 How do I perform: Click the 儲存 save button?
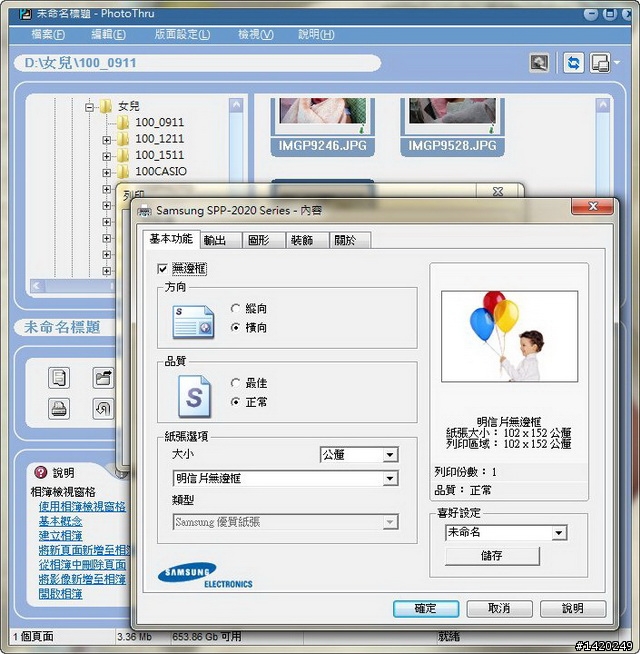point(492,556)
